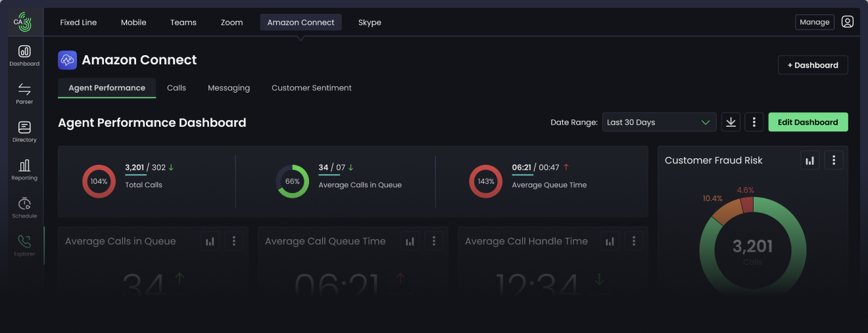
Task: Click the 104% Total Calls ring gauge
Action: 99,181
